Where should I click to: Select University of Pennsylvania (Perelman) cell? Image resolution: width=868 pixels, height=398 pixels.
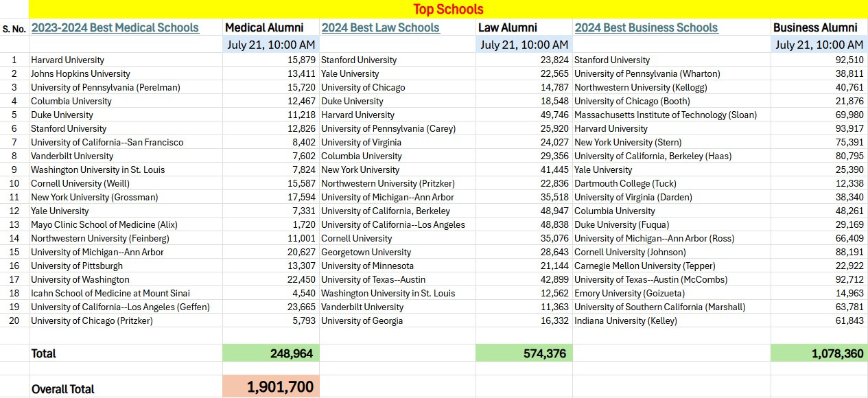[126, 87]
